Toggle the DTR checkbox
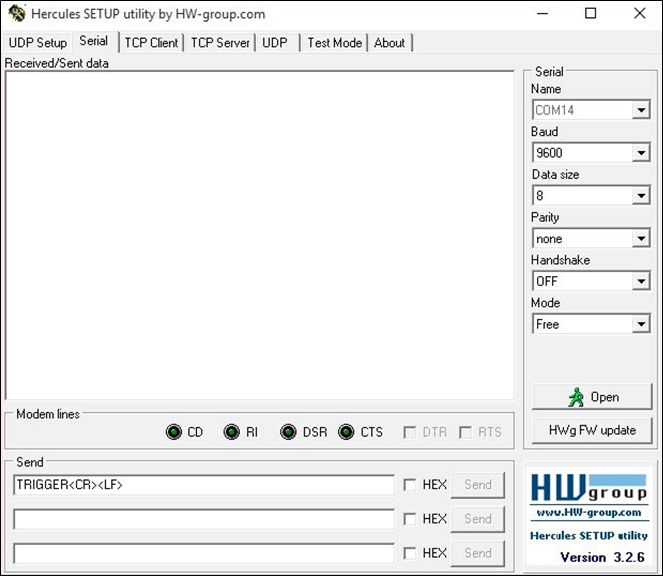Image resolution: width=663 pixels, height=576 pixels. click(x=409, y=432)
